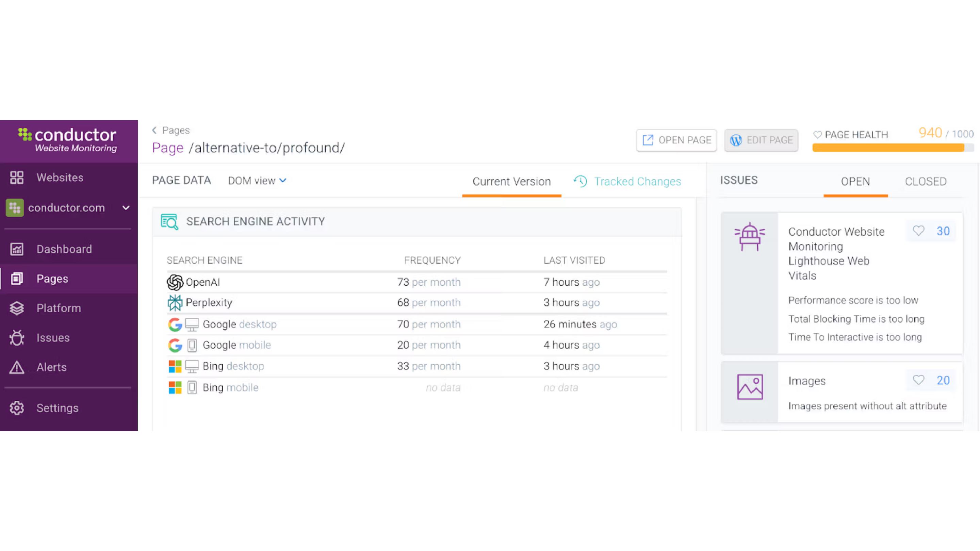This screenshot has height=551, width=980.
Task: Click the EDIT PAGE WordPress button
Action: [x=761, y=140]
